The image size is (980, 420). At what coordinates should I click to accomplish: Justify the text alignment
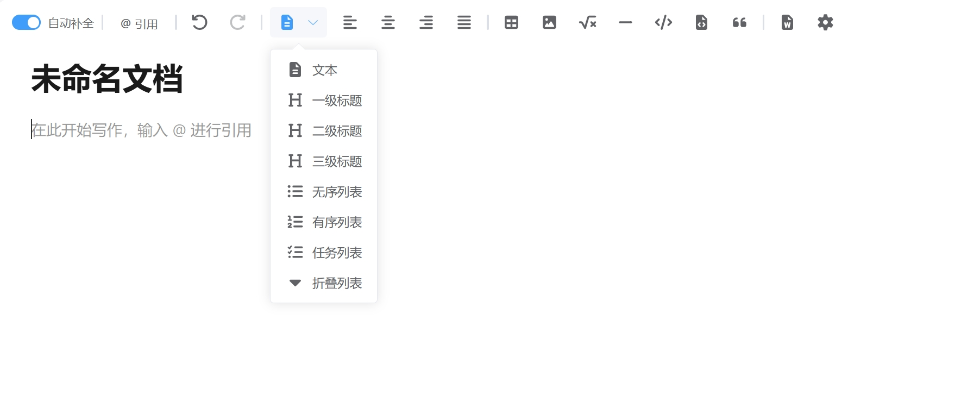(x=464, y=22)
